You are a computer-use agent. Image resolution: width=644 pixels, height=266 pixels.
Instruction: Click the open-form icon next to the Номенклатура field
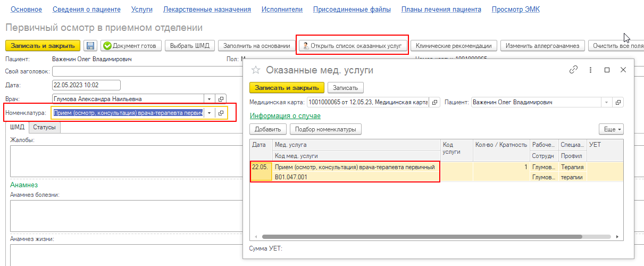click(221, 113)
